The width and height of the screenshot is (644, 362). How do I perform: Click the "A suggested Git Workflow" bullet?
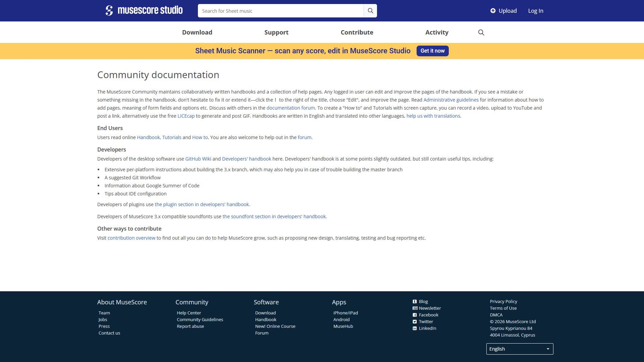pos(132,178)
